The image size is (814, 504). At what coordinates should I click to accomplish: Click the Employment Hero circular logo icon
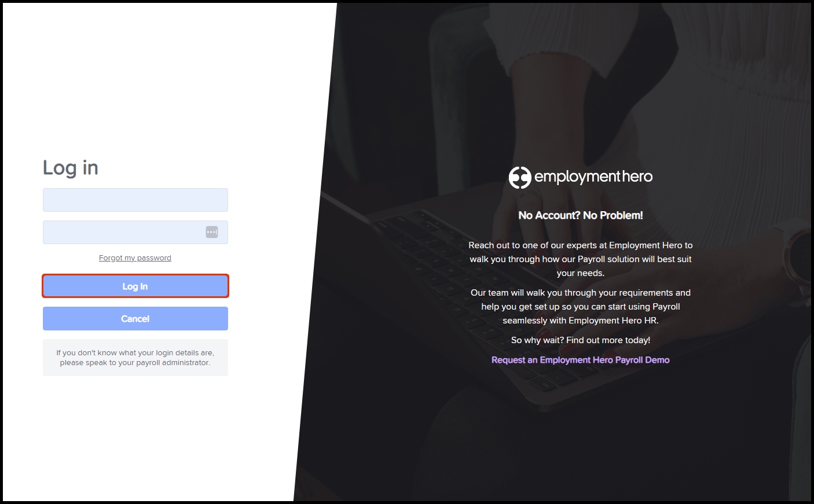coord(520,177)
